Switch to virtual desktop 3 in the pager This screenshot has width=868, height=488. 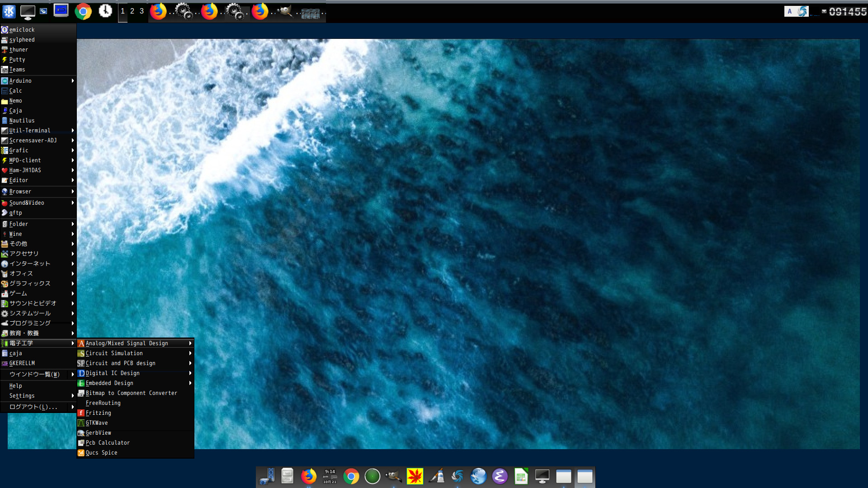pyautogui.click(x=141, y=11)
